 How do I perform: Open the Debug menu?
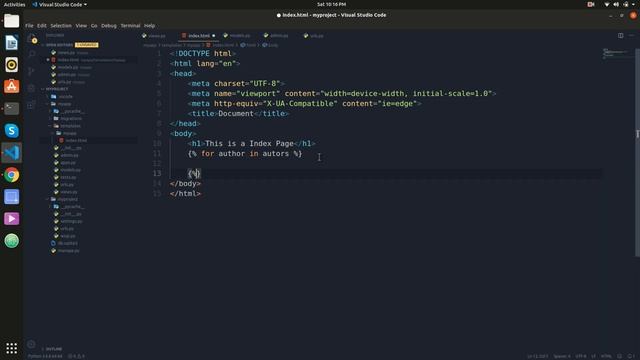109,25
